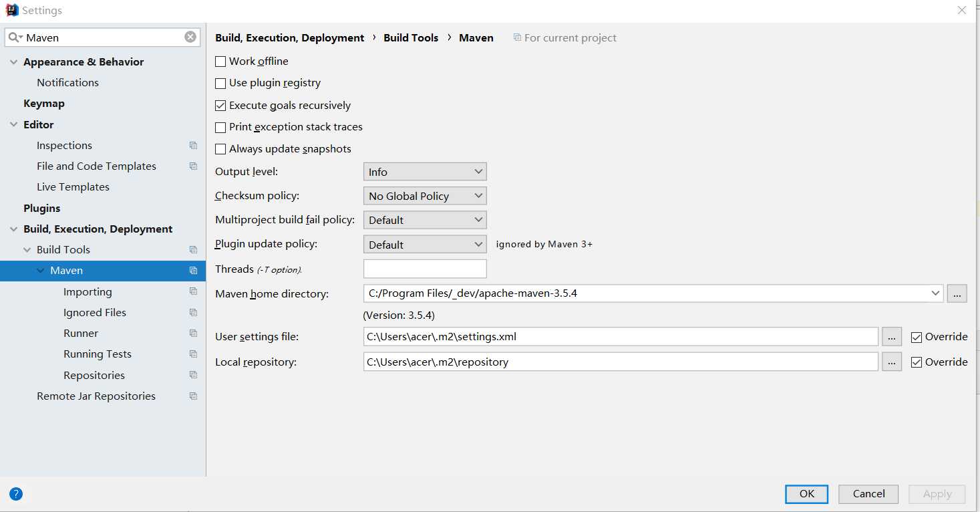This screenshot has height=512, width=980.
Task: Click Build, Execution, Deployment in the breadcrumb
Action: pos(290,38)
